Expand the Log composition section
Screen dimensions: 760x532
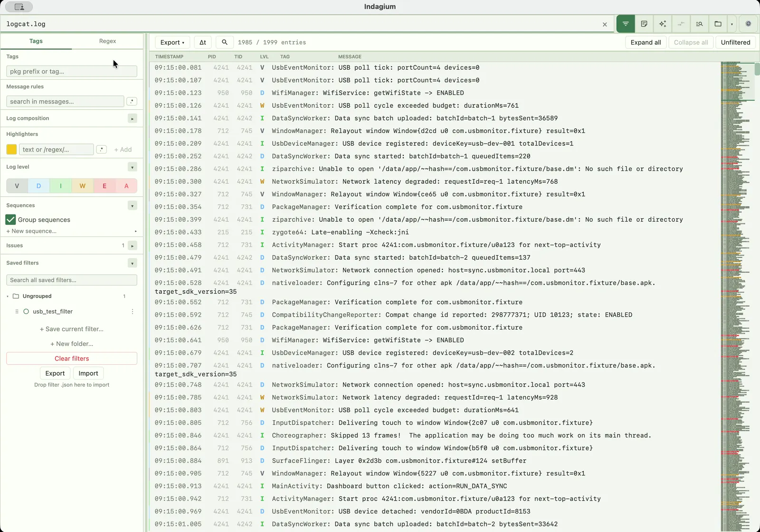pos(133,118)
